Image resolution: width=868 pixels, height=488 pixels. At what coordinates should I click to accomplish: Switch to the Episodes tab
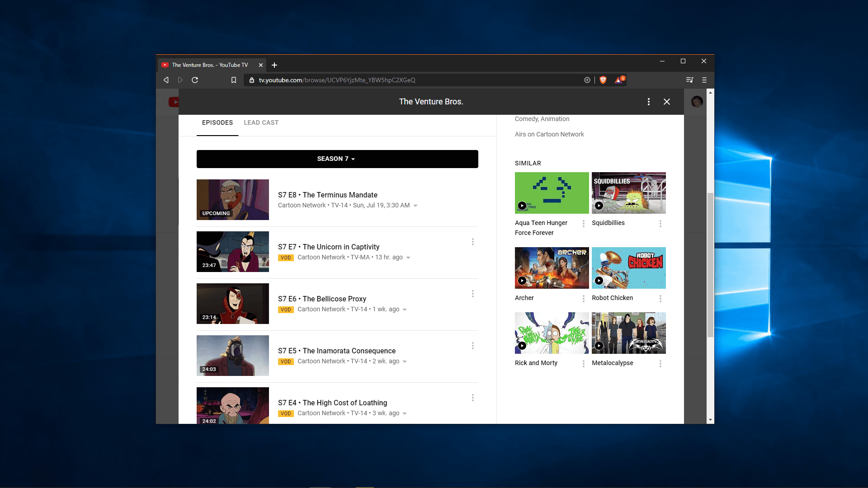coord(217,122)
